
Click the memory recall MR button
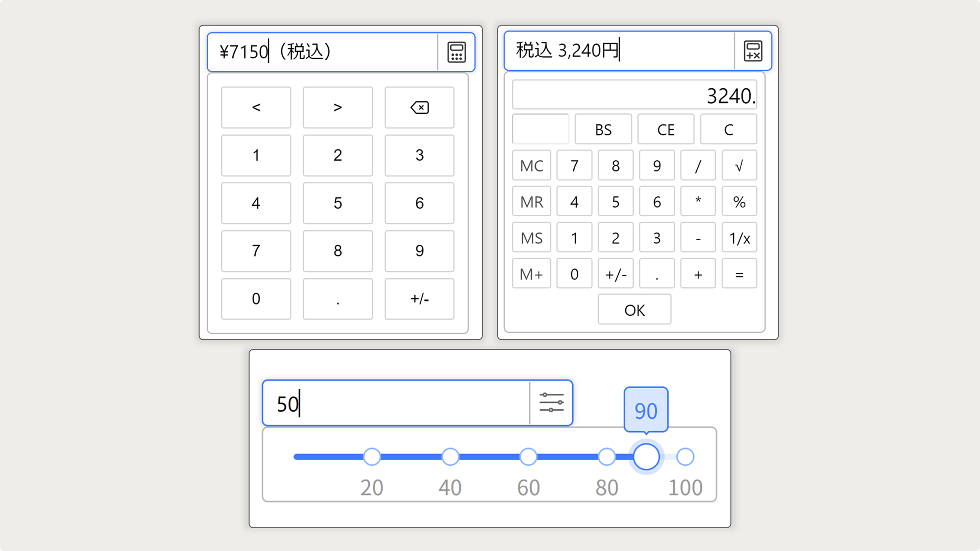tap(532, 202)
